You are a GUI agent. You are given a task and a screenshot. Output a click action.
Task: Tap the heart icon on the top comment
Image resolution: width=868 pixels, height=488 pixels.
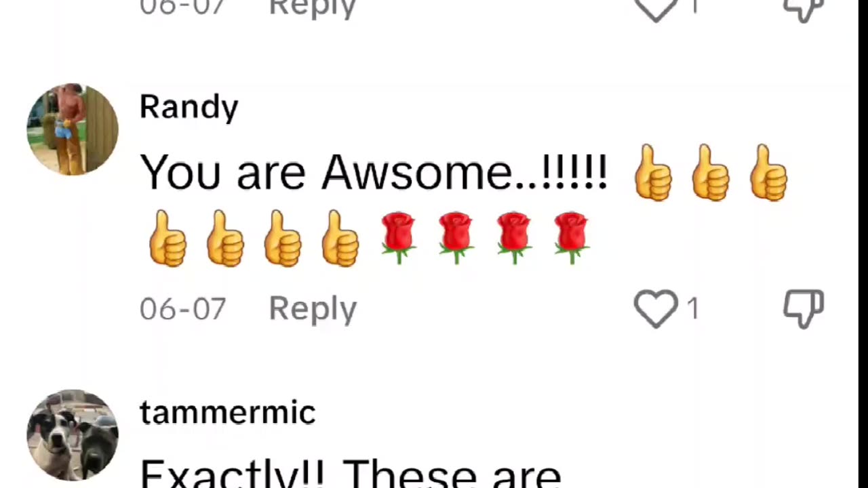point(656,8)
